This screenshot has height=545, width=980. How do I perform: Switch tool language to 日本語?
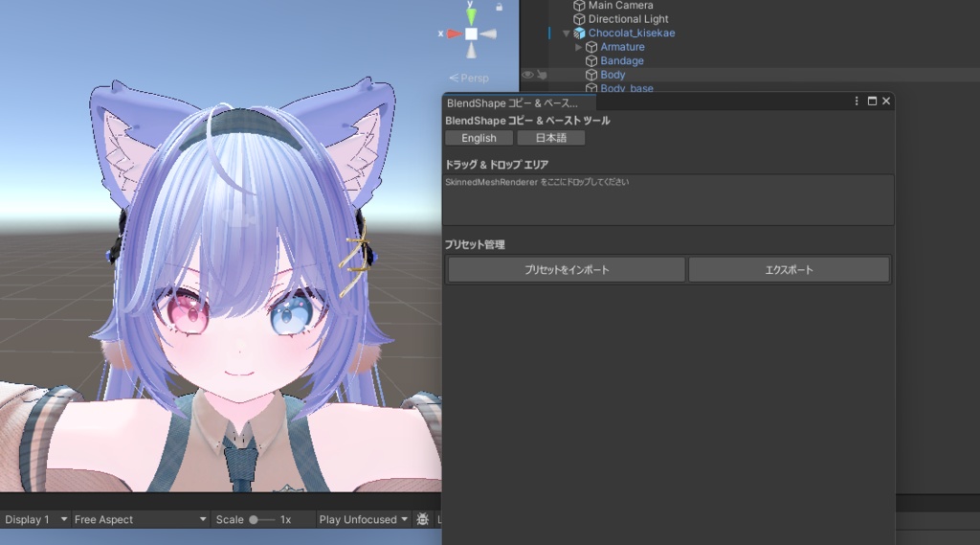tap(550, 138)
